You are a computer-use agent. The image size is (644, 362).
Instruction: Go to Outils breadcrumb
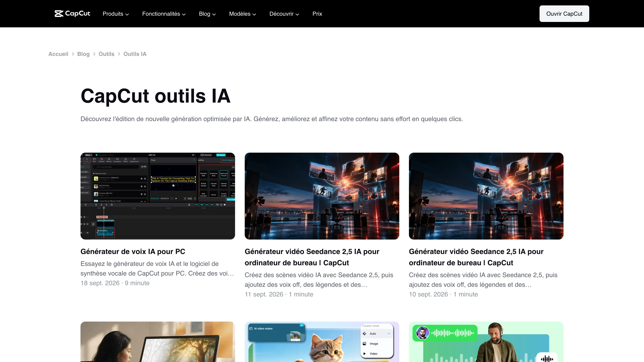[106, 54]
